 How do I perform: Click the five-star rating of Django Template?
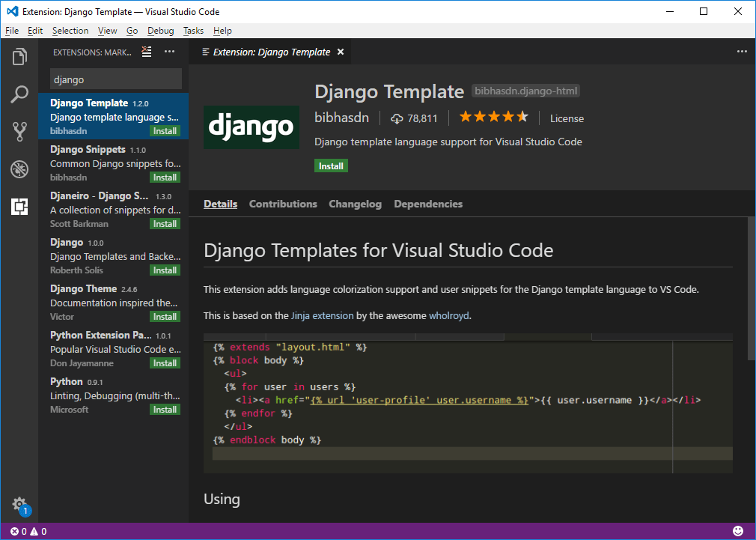coord(494,117)
